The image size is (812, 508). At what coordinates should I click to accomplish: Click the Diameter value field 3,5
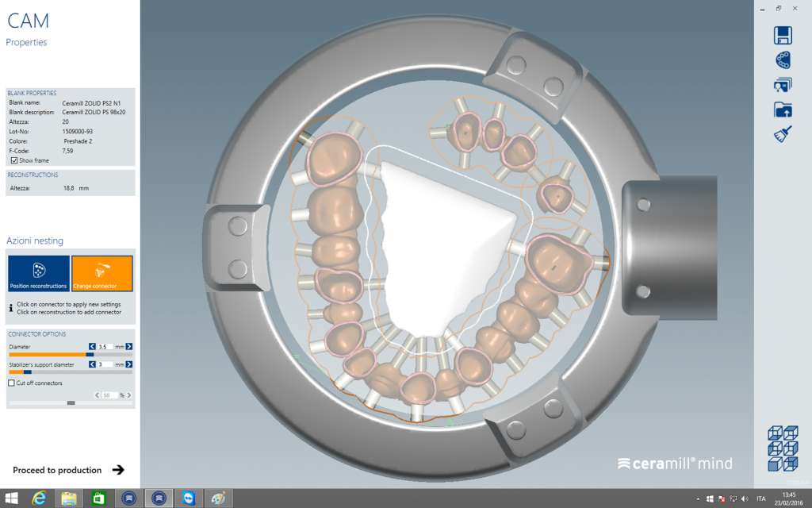click(105, 347)
